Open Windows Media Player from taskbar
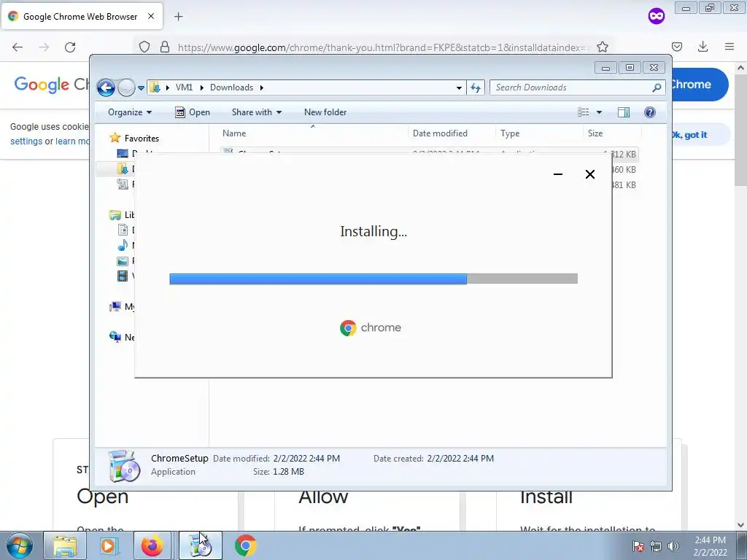 click(108, 545)
